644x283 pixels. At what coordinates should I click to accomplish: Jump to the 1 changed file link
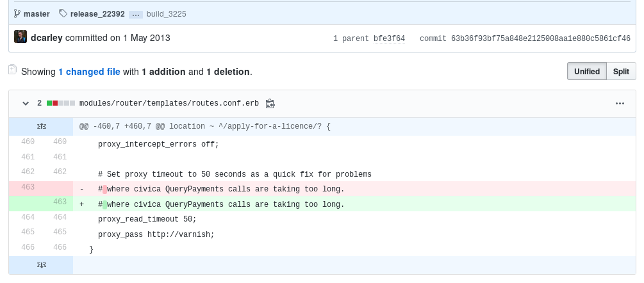point(89,72)
